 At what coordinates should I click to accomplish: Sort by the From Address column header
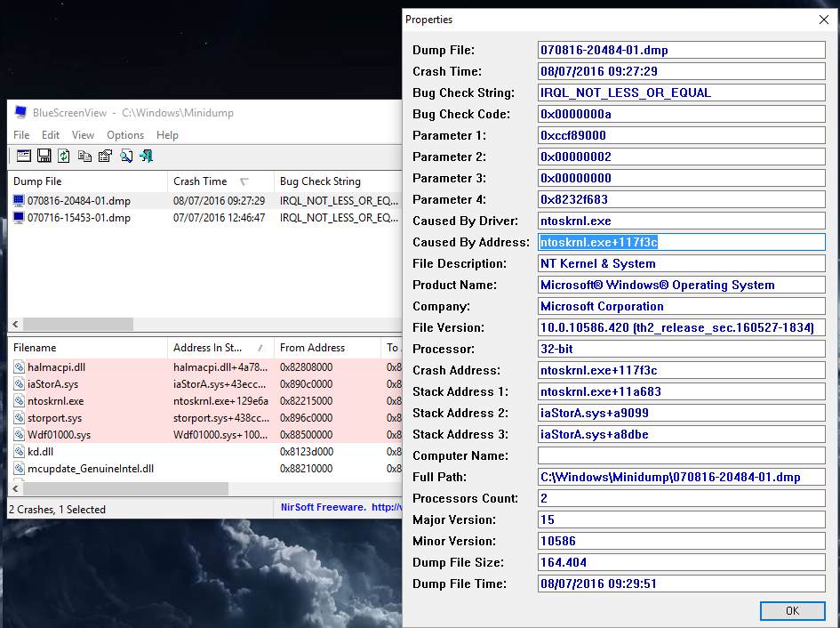(327, 348)
